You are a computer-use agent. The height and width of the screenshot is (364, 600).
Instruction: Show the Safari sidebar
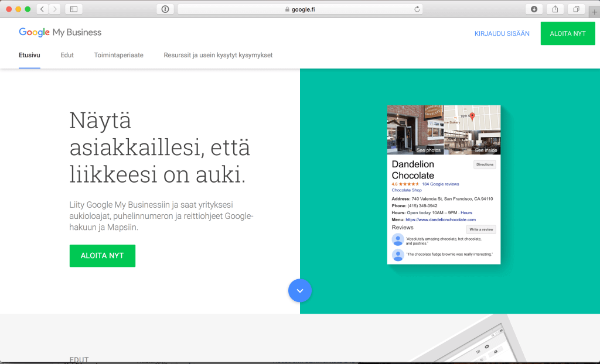click(x=74, y=9)
